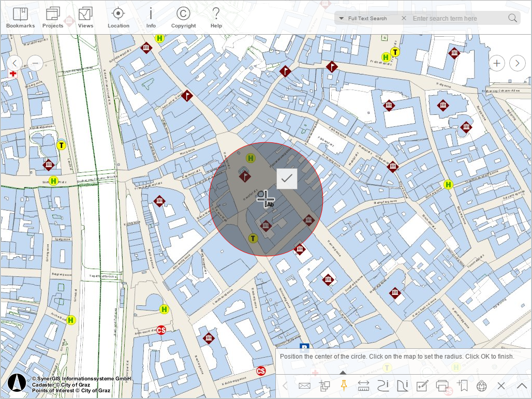Screen dimensions: 532x399
Task: Open the print tool
Action: click(442, 386)
